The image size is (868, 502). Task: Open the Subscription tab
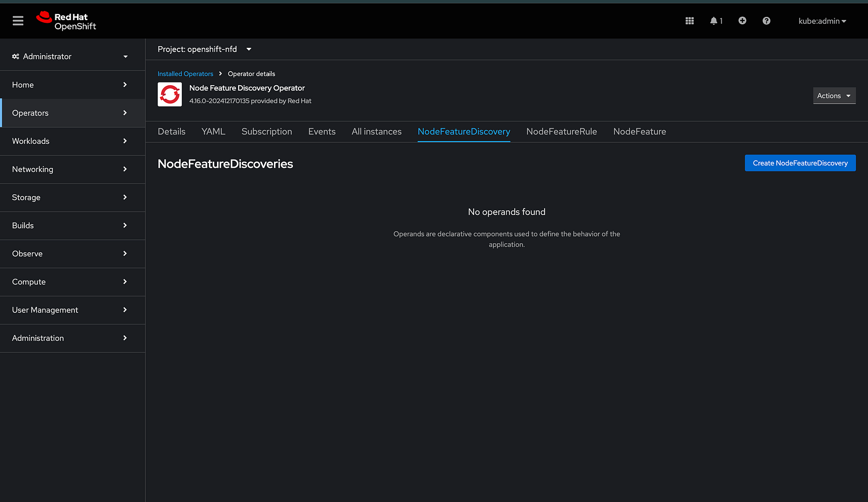click(267, 132)
